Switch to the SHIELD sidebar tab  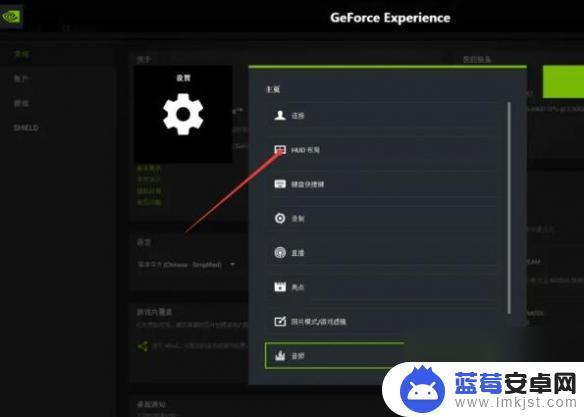coord(26,128)
